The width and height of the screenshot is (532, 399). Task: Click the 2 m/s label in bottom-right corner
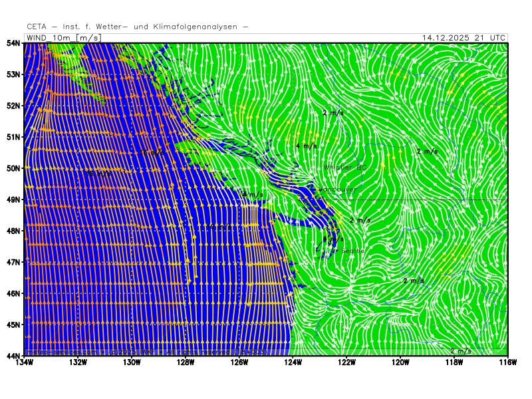(x=461, y=350)
